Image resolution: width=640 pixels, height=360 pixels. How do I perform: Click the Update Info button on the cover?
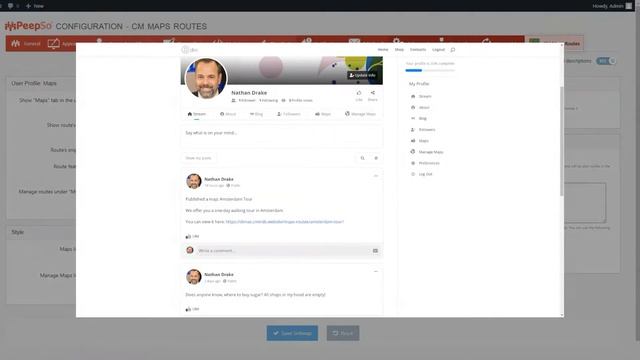[x=362, y=76]
